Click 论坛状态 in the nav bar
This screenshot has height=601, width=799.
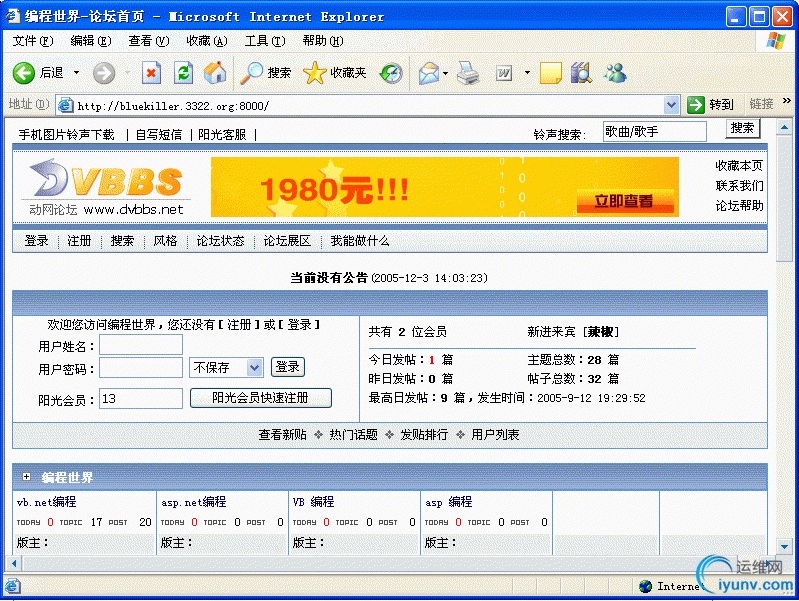[220, 241]
